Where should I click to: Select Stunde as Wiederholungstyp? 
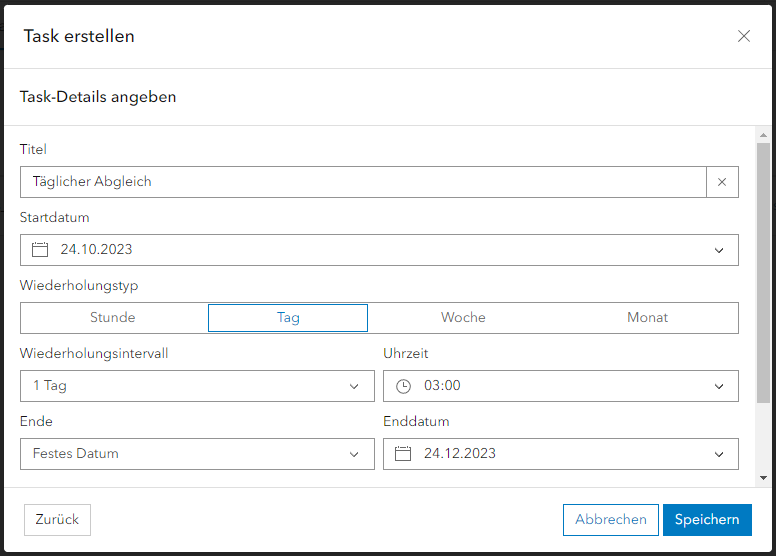113,317
